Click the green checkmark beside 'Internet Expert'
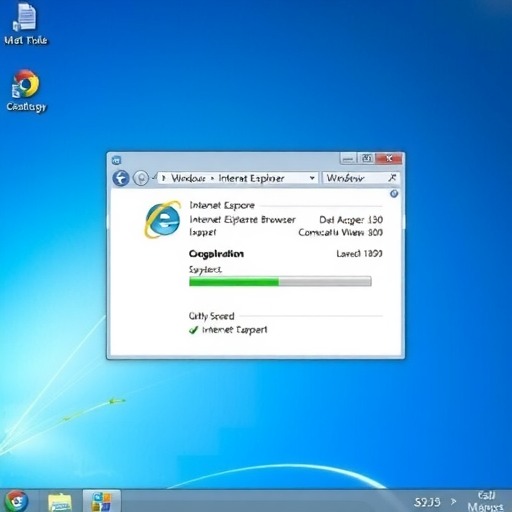This screenshot has width=512, height=512. click(194, 330)
